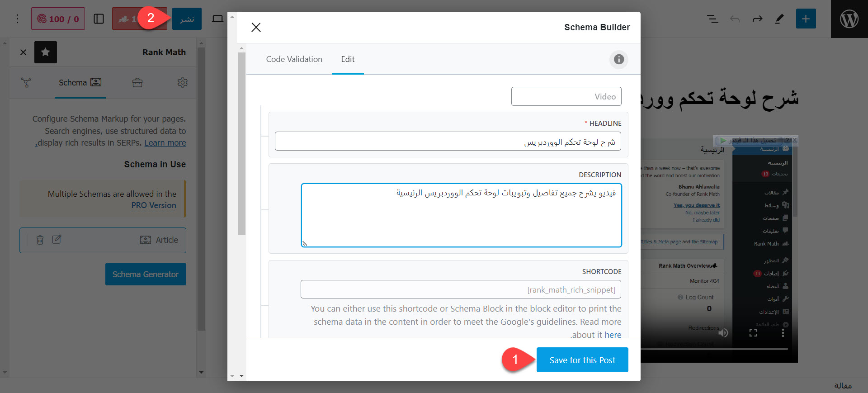
Task: Click the video volume speaker control
Action: (723, 333)
